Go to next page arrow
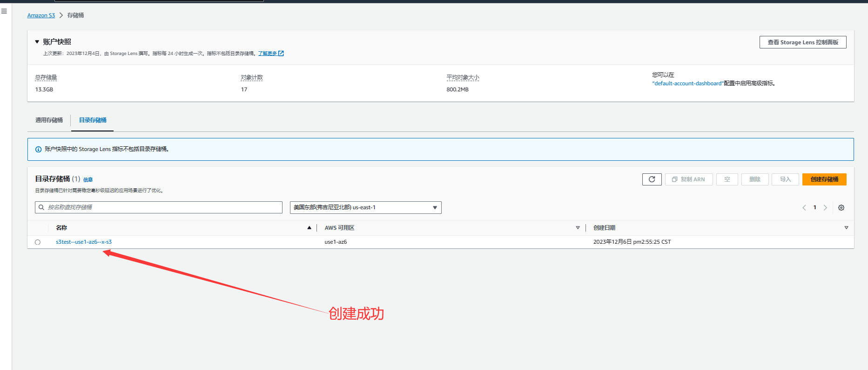Image resolution: width=868 pixels, height=370 pixels. pyautogui.click(x=825, y=208)
